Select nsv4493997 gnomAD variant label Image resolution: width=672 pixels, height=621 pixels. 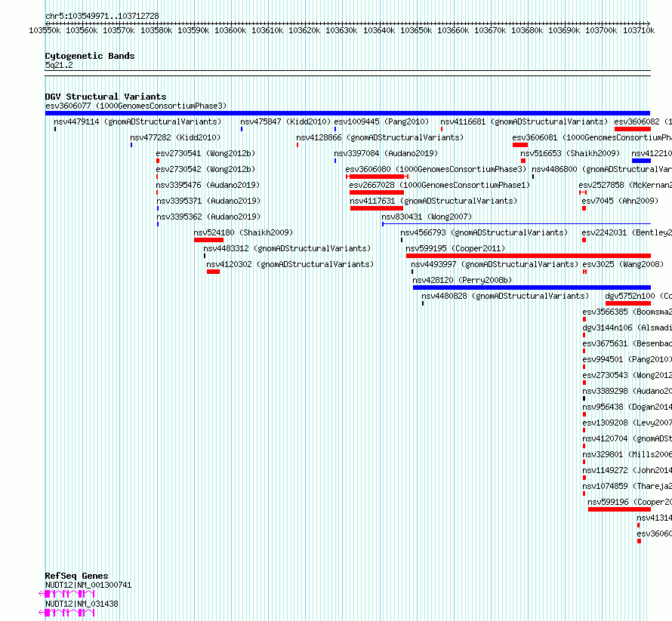[495, 264]
